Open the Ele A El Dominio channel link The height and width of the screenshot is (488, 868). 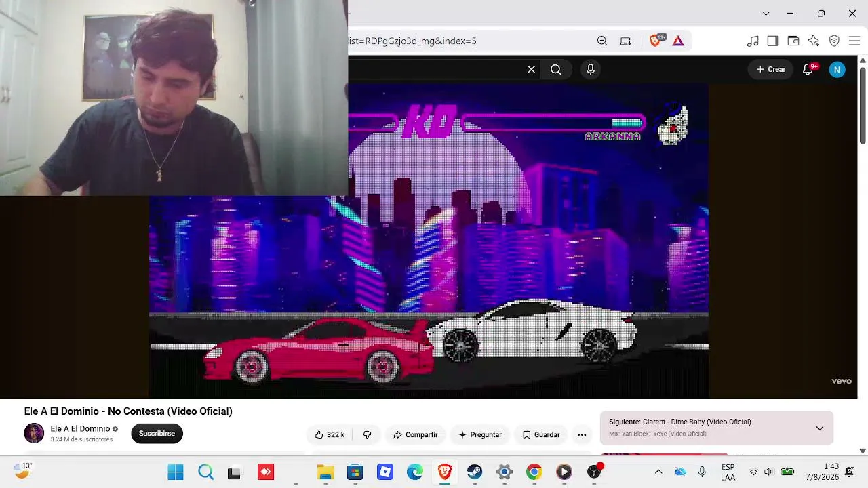point(80,429)
